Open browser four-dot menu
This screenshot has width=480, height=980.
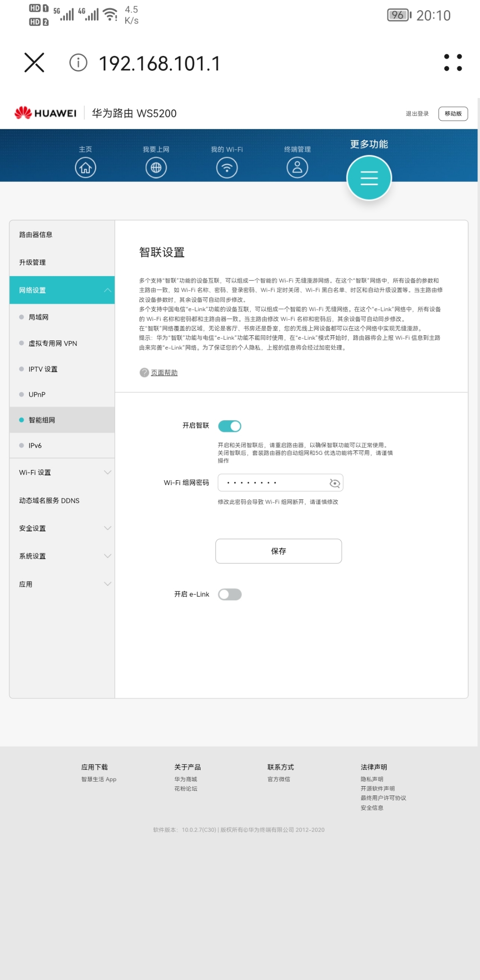[x=453, y=63]
